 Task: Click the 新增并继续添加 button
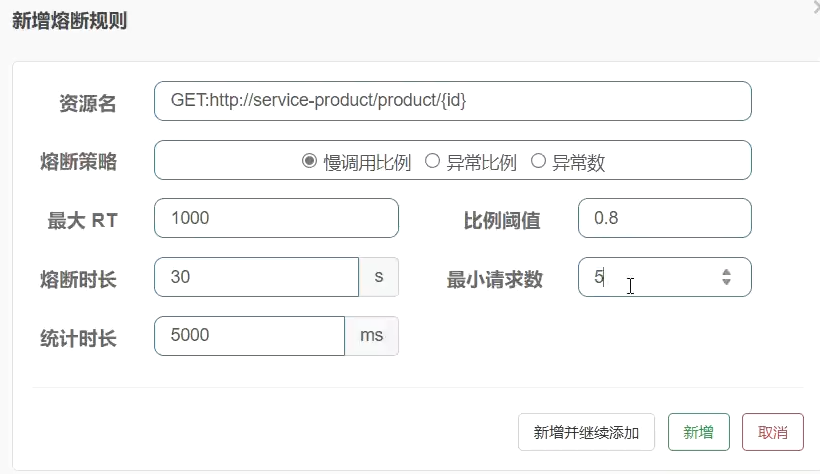586,432
